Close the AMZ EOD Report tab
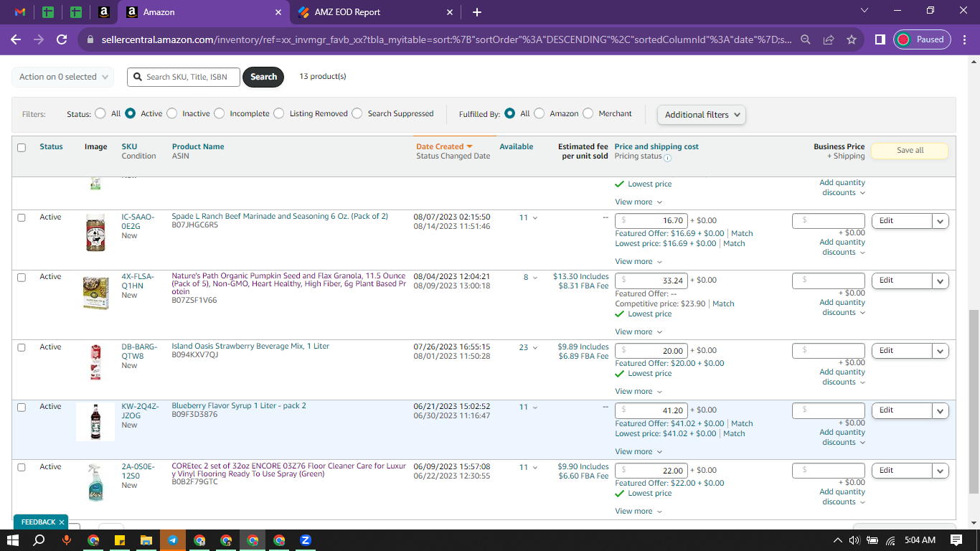Screen dimensions: 980x551 [x=450, y=12]
